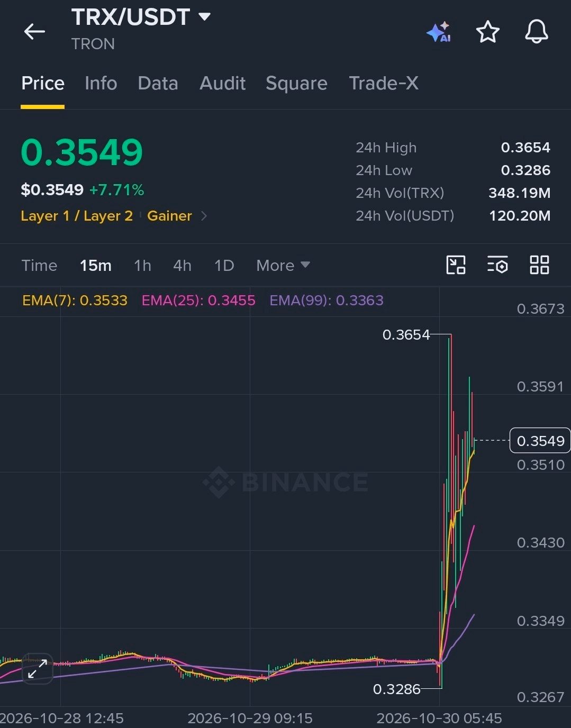Select the 1h chart interval
Screen dimensions: 571x728
[142, 265]
